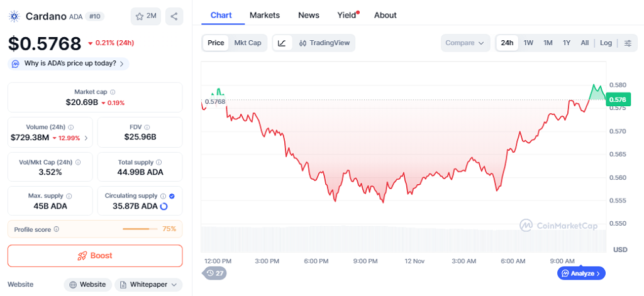This screenshot has width=644, height=296.
Task: Open the Chart tab
Action: 221,15
